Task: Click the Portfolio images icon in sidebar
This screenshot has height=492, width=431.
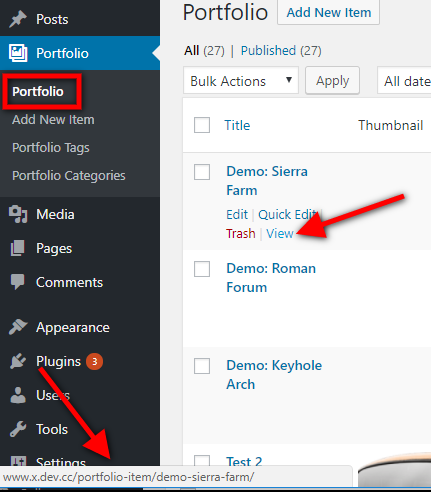Action: [x=18, y=53]
